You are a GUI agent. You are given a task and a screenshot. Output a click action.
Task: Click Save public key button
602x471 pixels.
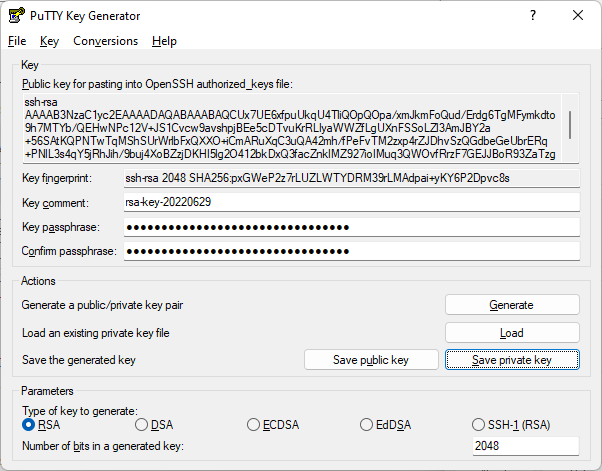click(x=371, y=360)
